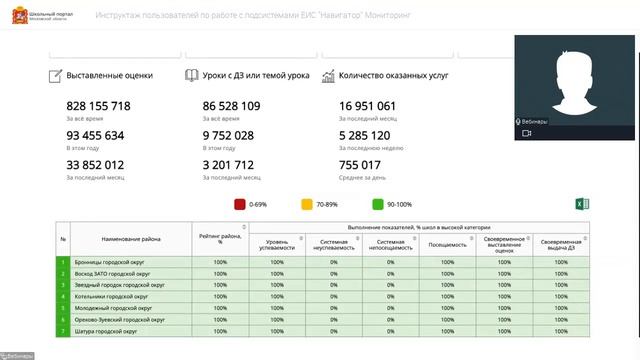Screen dimensions: 640x360
Task: Open Котельники городской округ row
Action: point(323,296)
